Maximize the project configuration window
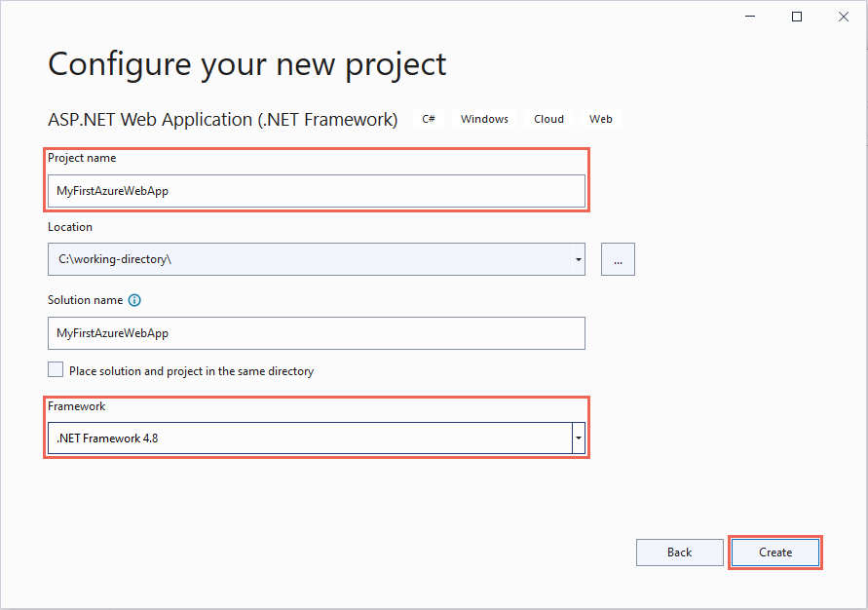 797,17
